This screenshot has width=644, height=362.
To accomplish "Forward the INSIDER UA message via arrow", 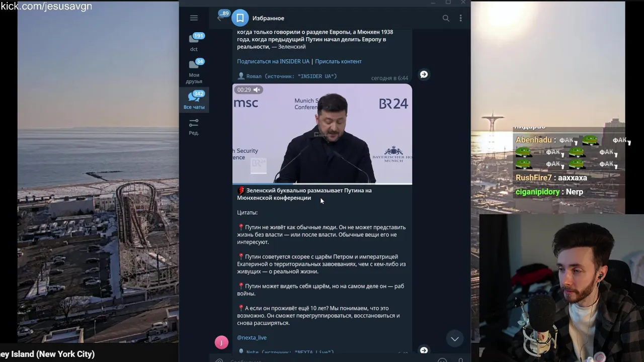I will click(424, 74).
